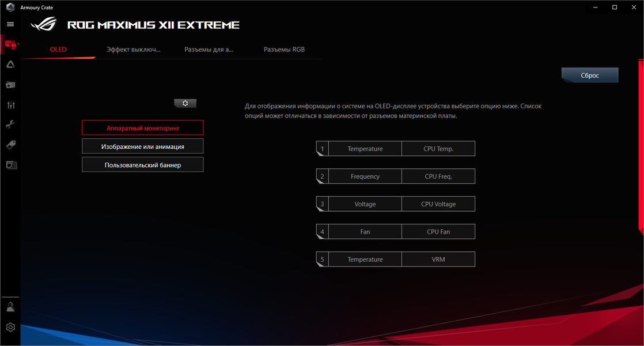Open slot 1 Temperature category dropdown
Screen dimensions: 644x346
pyautogui.click(x=365, y=149)
